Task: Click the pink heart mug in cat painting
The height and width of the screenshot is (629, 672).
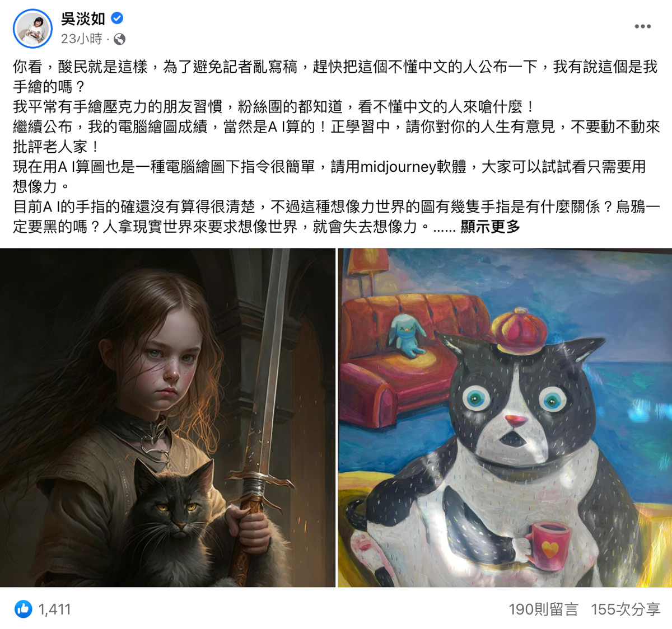Action: tap(548, 546)
